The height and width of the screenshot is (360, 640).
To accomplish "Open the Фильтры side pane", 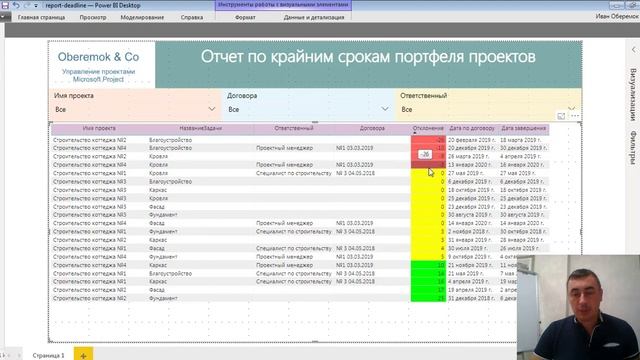I will 633,148.
